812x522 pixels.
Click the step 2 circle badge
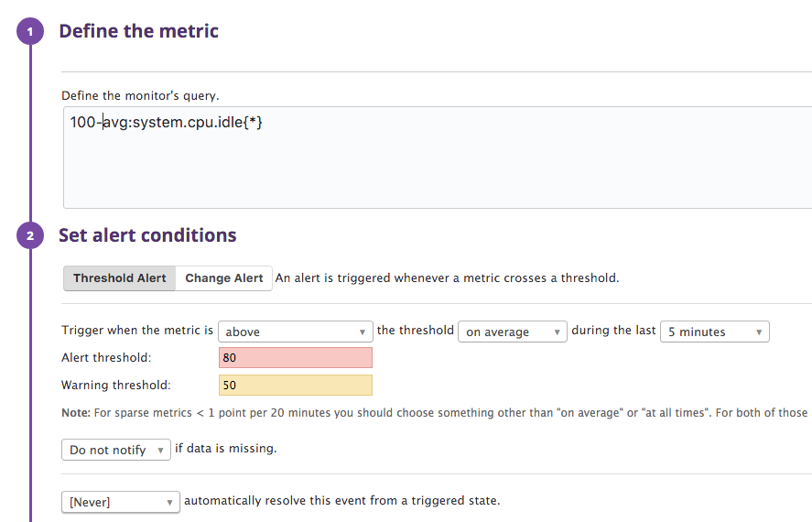29,236
